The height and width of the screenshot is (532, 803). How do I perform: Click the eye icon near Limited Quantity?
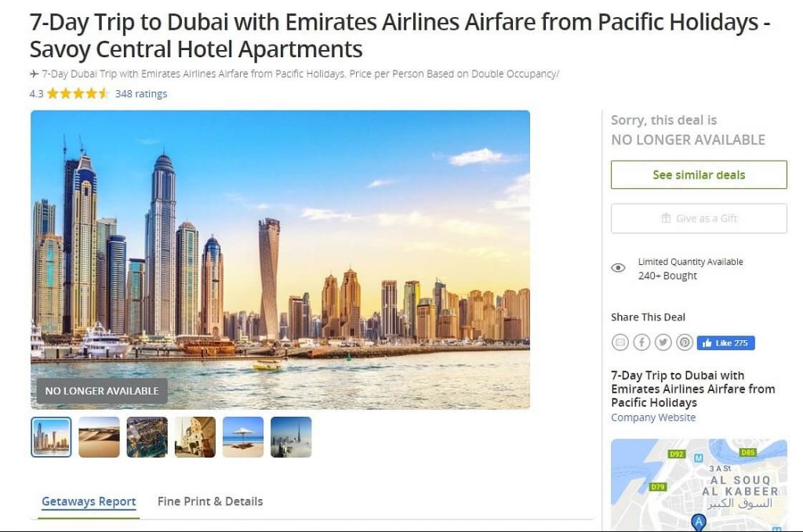618,267
